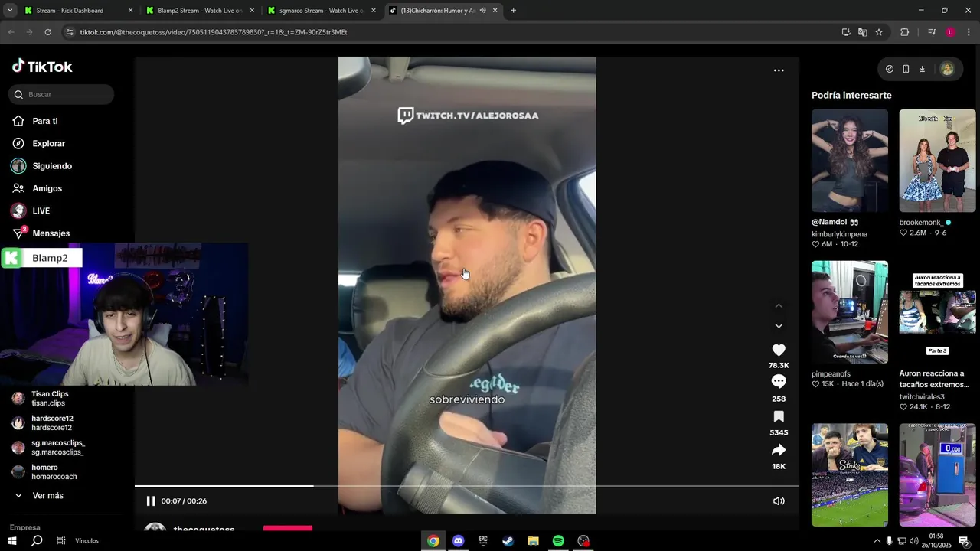
Task: Open Windows notification center
Action: pos(965,541)
